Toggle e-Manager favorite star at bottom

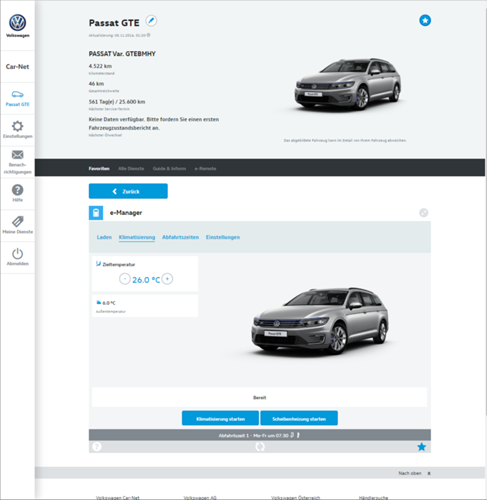[422, 447]
